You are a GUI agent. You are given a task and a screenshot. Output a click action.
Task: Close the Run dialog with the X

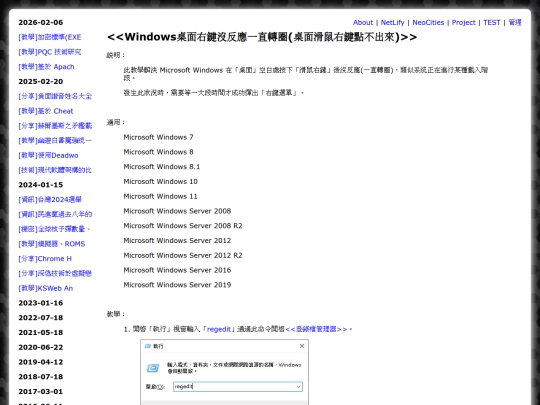302,346
